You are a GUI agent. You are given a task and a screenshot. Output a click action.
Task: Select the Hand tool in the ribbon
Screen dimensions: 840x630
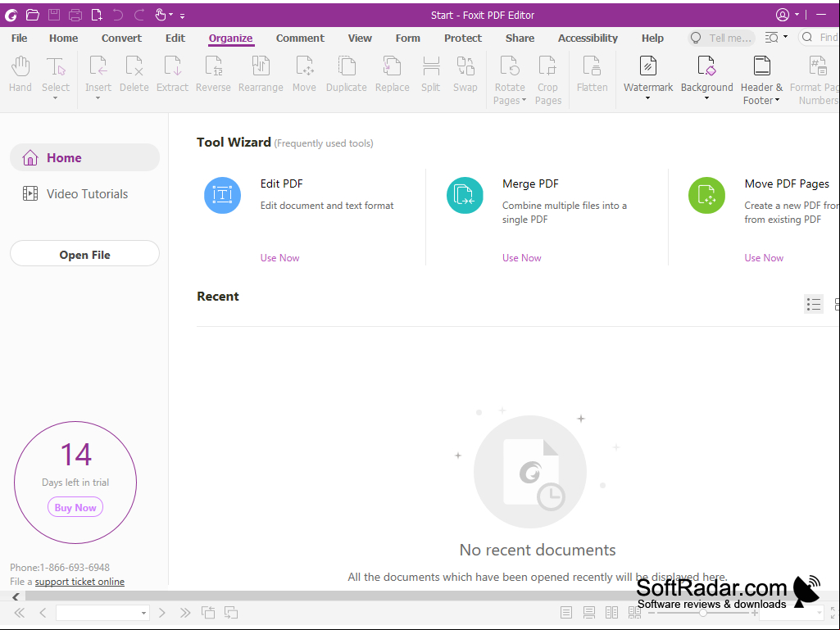(20, 66)
